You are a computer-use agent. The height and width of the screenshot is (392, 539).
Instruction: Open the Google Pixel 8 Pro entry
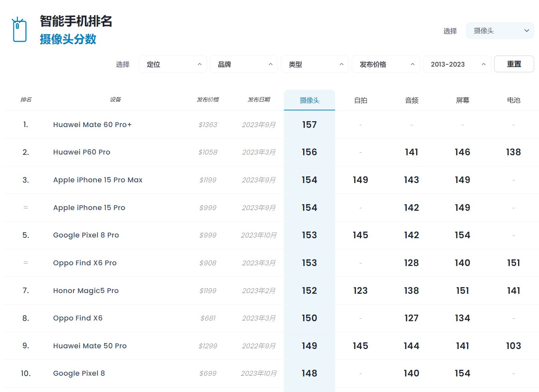coord(86,235)
